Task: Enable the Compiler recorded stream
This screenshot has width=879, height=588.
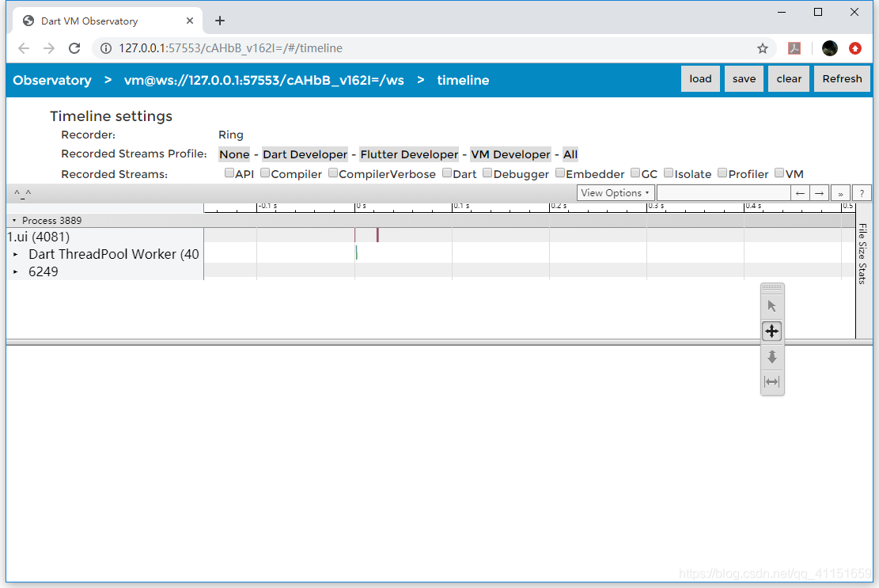Action: click(x=265, y=173)
